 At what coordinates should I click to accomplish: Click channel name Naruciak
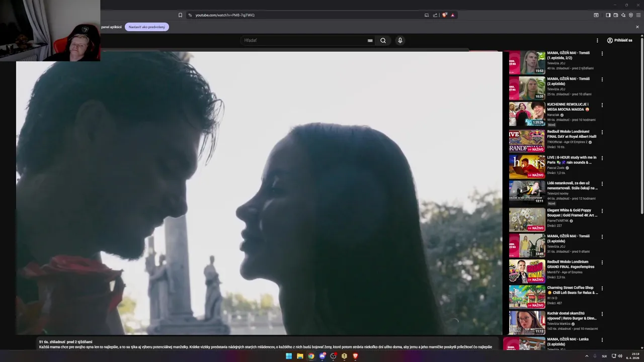click(x=553, y=115)
